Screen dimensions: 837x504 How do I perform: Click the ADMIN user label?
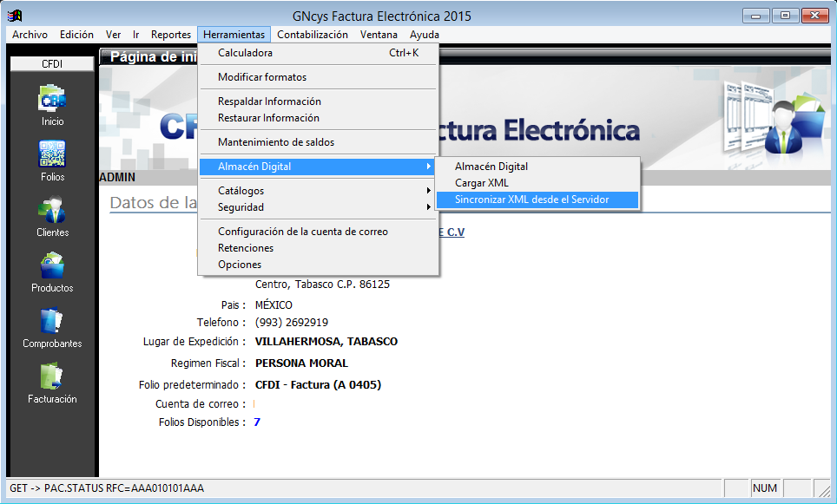[x=117, y=178]
